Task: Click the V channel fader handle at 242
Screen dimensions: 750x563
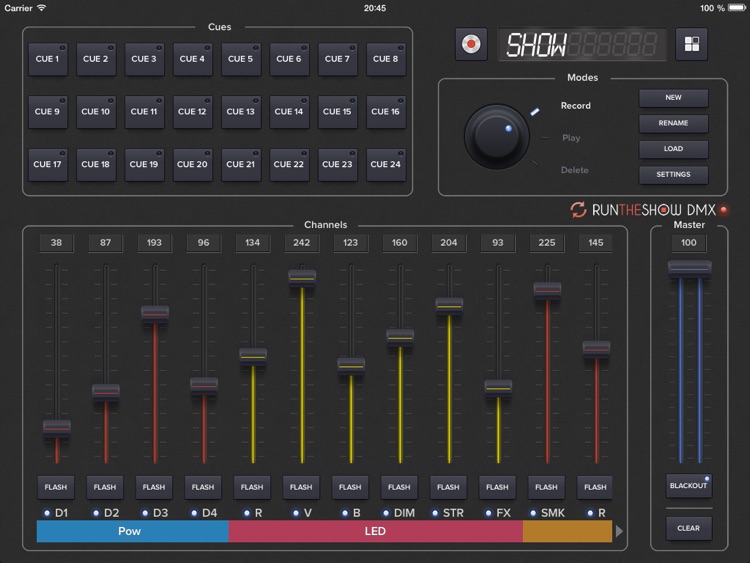Action: [x=302, y=278]
